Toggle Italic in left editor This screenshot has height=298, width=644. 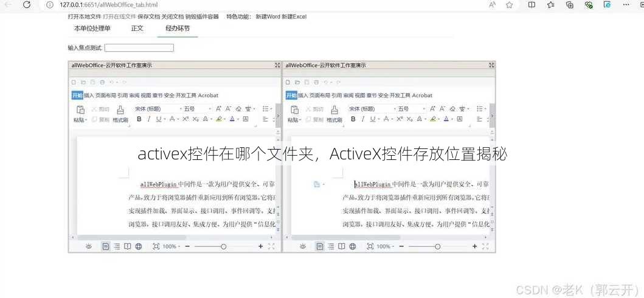[148, 119]
